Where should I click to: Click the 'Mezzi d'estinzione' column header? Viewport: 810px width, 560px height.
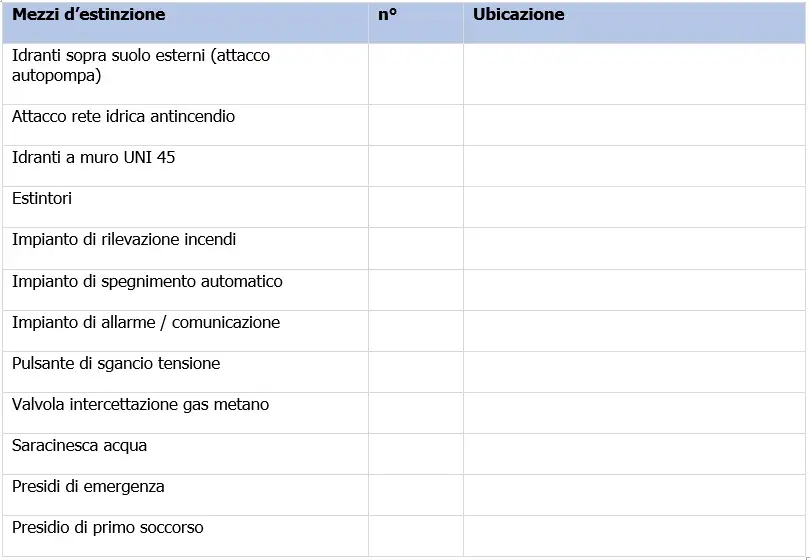(x=89, y=15)
